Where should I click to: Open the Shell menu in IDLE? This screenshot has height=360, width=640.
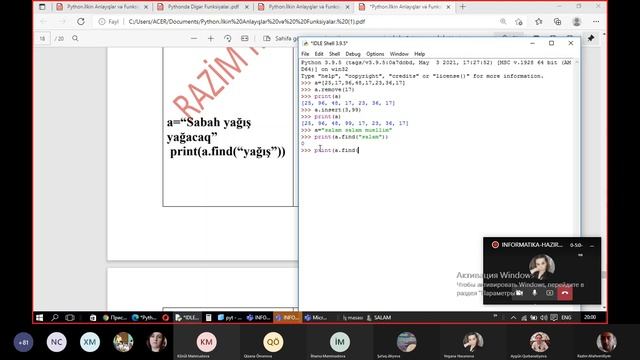tap(334, 54)
